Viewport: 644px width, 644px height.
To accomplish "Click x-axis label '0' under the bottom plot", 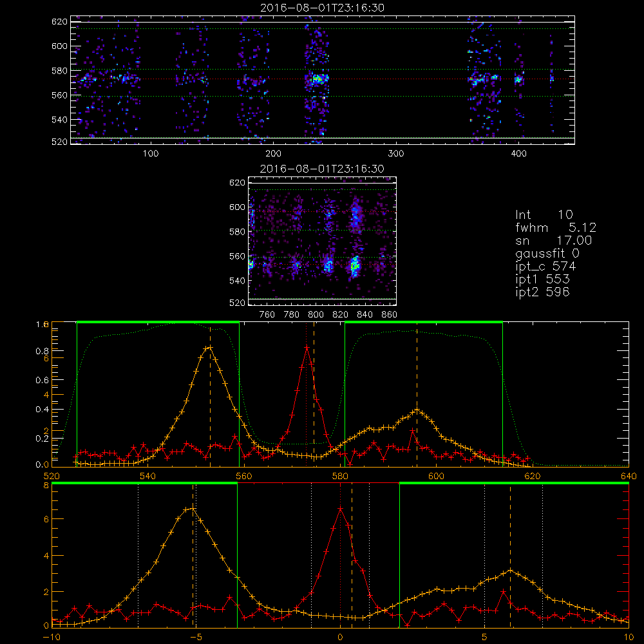I will click(340, 638).
